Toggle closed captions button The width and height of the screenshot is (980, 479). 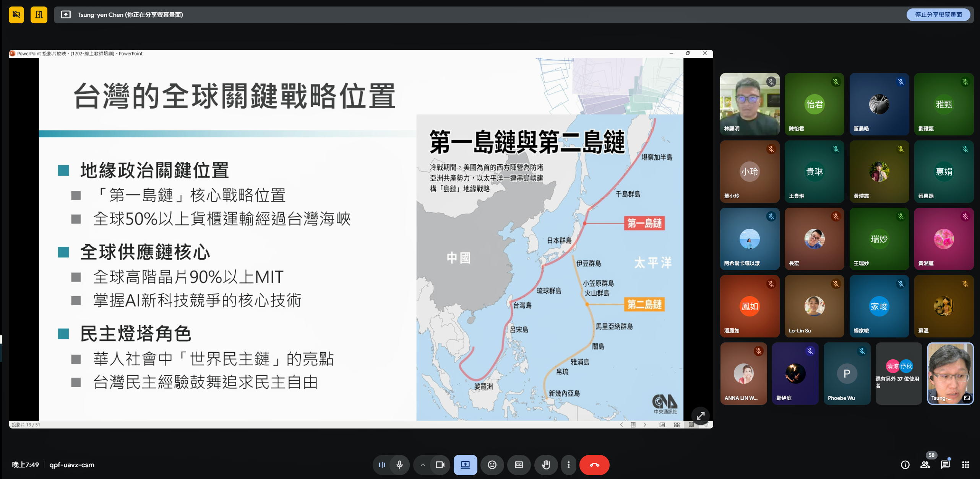pos(519,464)
